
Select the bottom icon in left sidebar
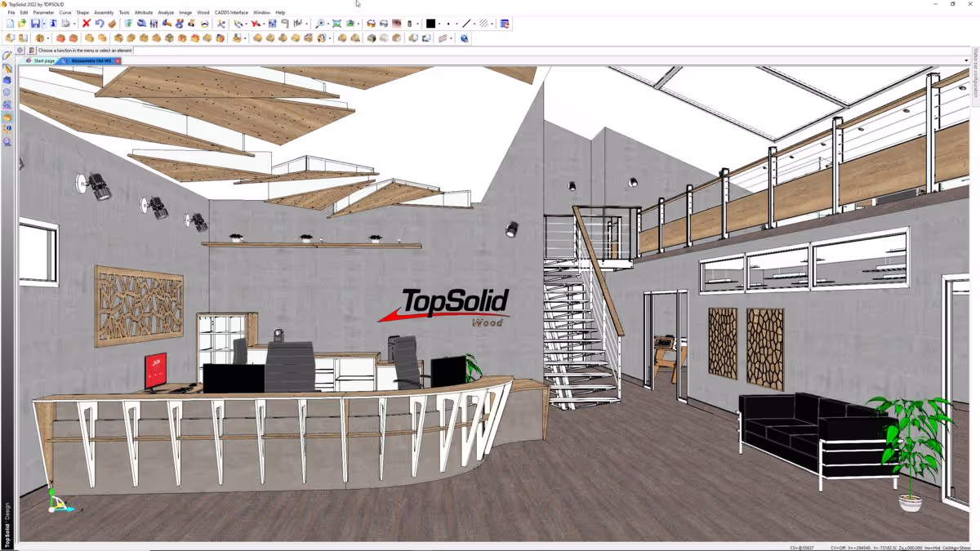7,141
